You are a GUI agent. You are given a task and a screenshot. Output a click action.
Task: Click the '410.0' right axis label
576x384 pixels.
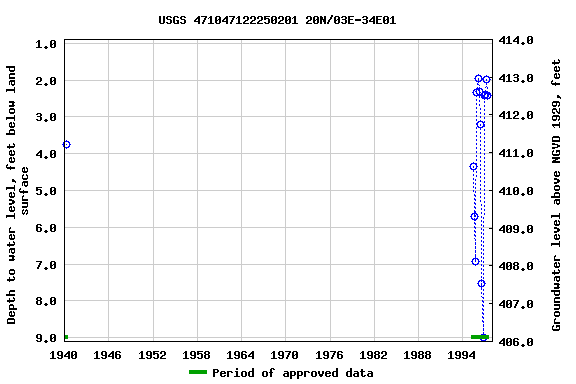(516, 191)
